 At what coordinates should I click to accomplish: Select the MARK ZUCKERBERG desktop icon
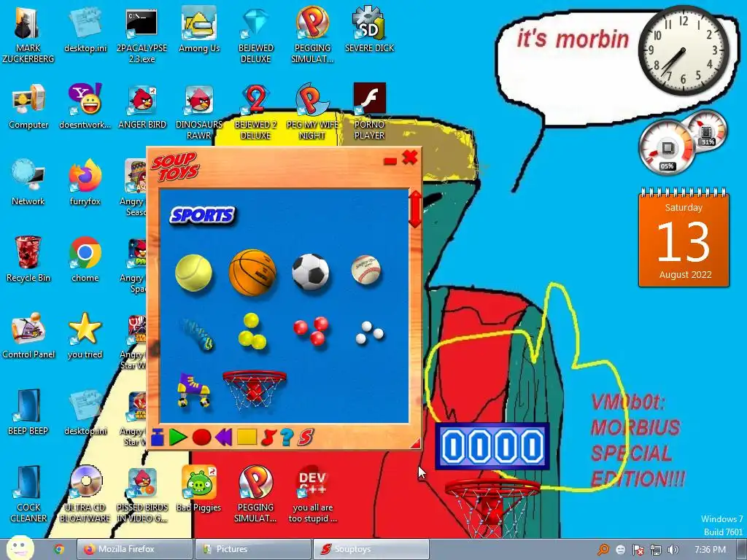28,35
